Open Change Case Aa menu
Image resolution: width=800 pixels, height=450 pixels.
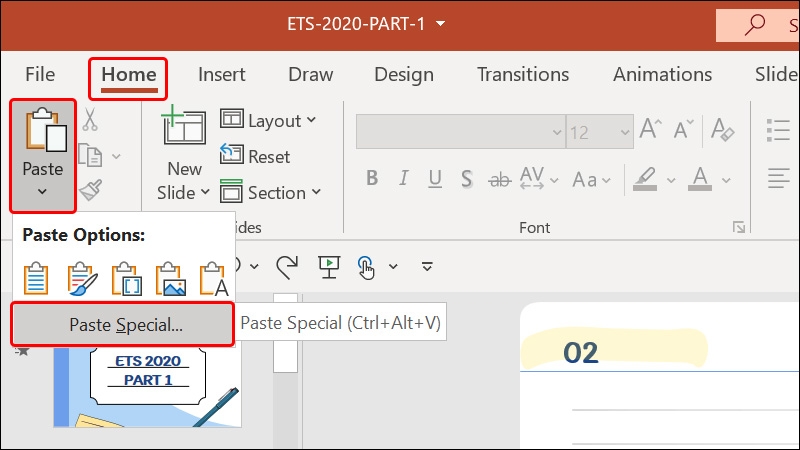click(591, 180)
